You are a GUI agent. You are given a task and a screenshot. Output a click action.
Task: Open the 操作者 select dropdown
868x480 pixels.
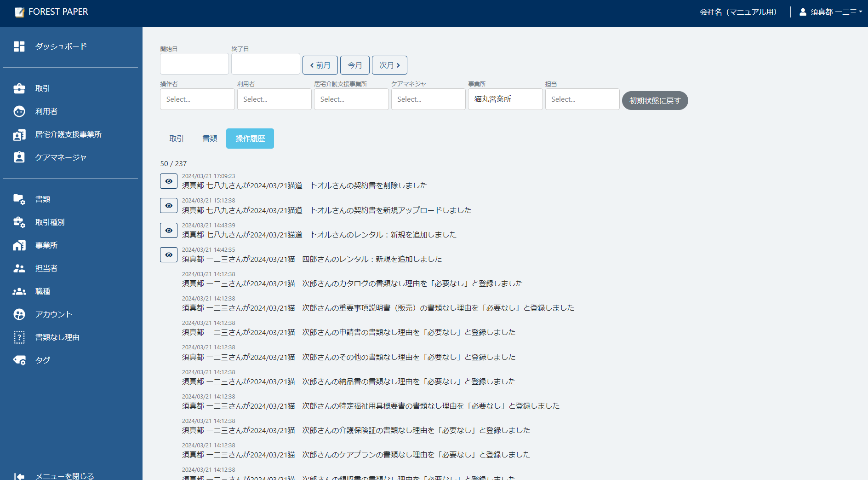point(197,99)
